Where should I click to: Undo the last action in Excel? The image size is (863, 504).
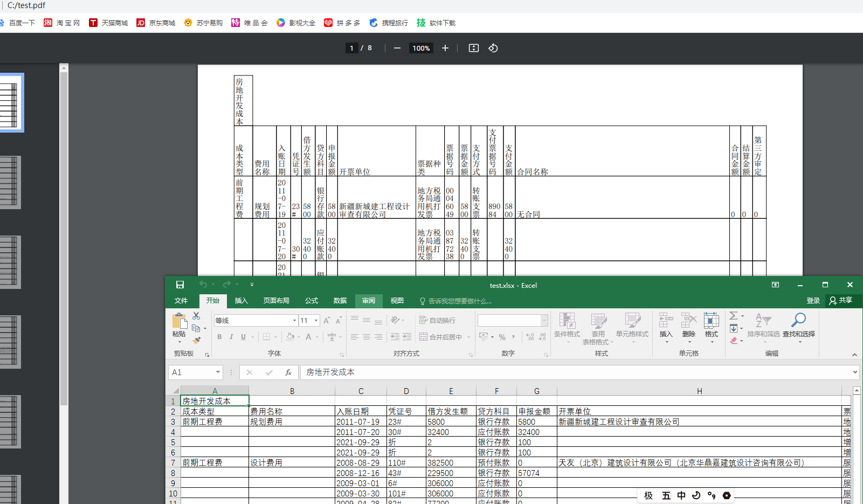tap(203, 285)
